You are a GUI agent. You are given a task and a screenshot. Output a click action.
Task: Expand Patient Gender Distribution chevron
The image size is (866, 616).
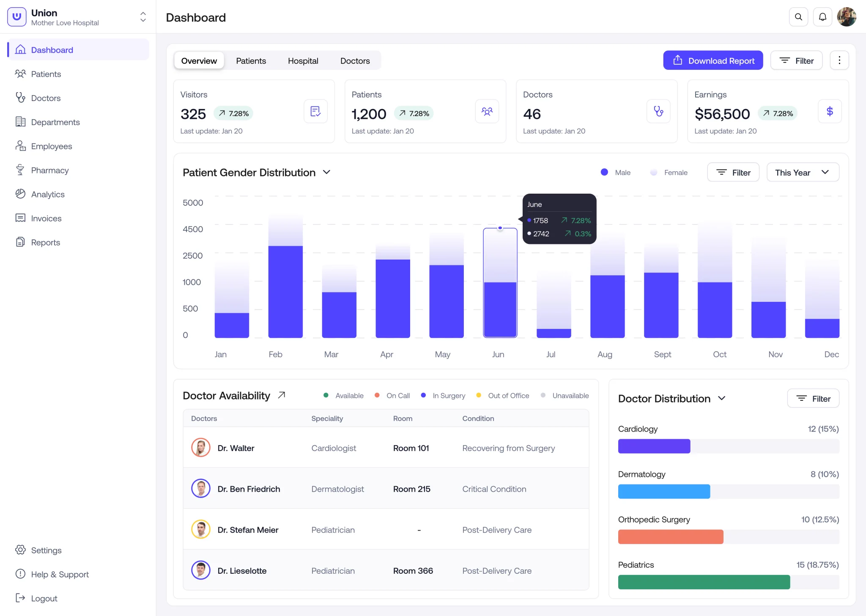326,172
